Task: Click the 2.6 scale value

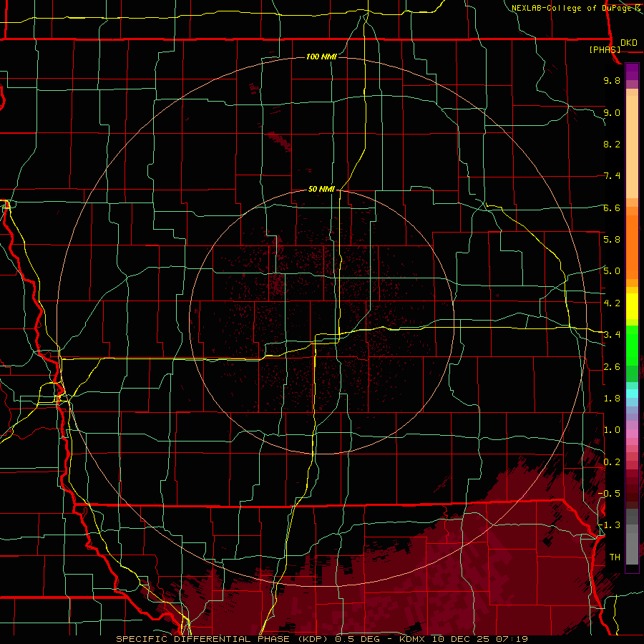Action: click(612, 367)
